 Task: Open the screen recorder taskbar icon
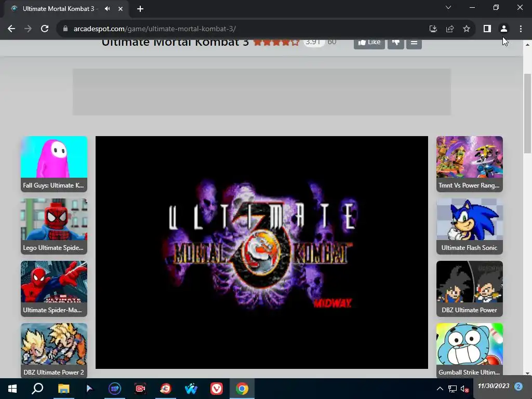[140, 389]
